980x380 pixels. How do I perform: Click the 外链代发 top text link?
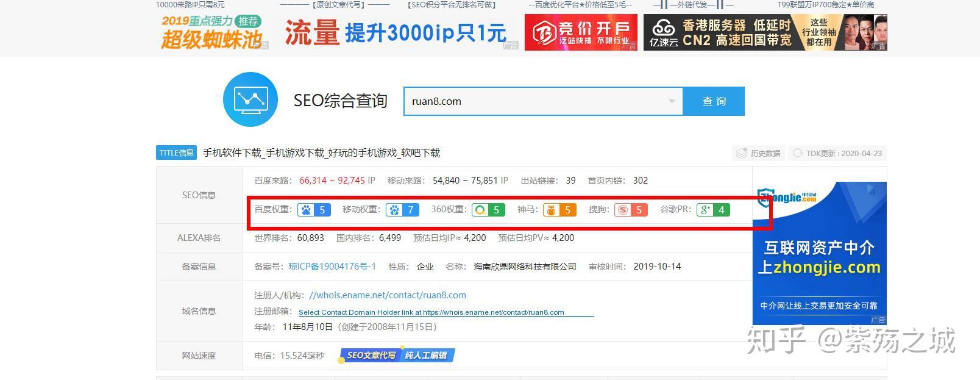[x=694, y=5]
